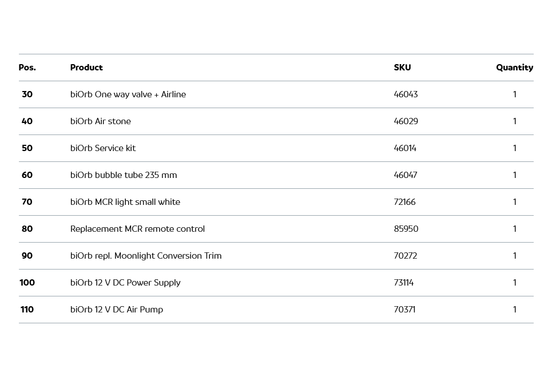Image resolution: width=552 pixels, height=392 pixels.
Task: Click SKU number 73114
Action: tap(403, 283)
